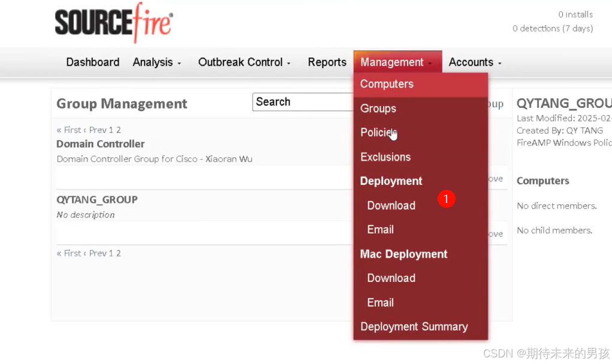The height and width of the screenshot is (364, 612).
Task: Click 'Created By: QY TANG' text
Action: (560, 131)
